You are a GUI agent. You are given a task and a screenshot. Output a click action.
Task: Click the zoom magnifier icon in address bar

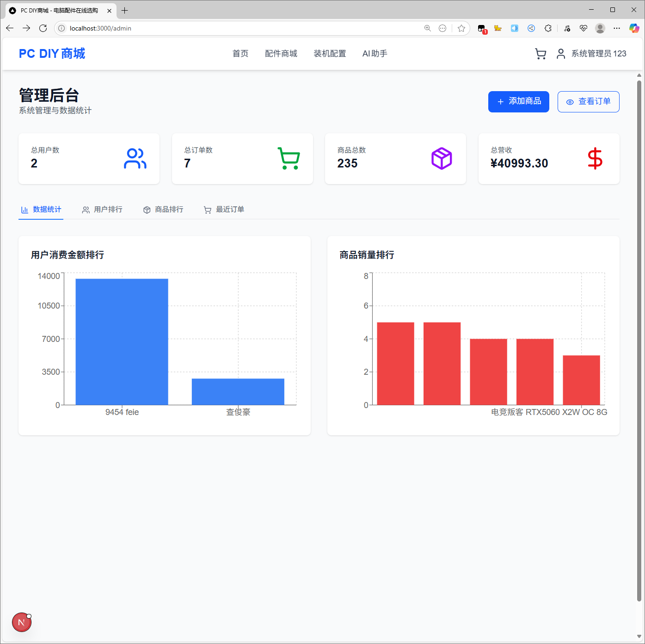[x=428, y=28]
